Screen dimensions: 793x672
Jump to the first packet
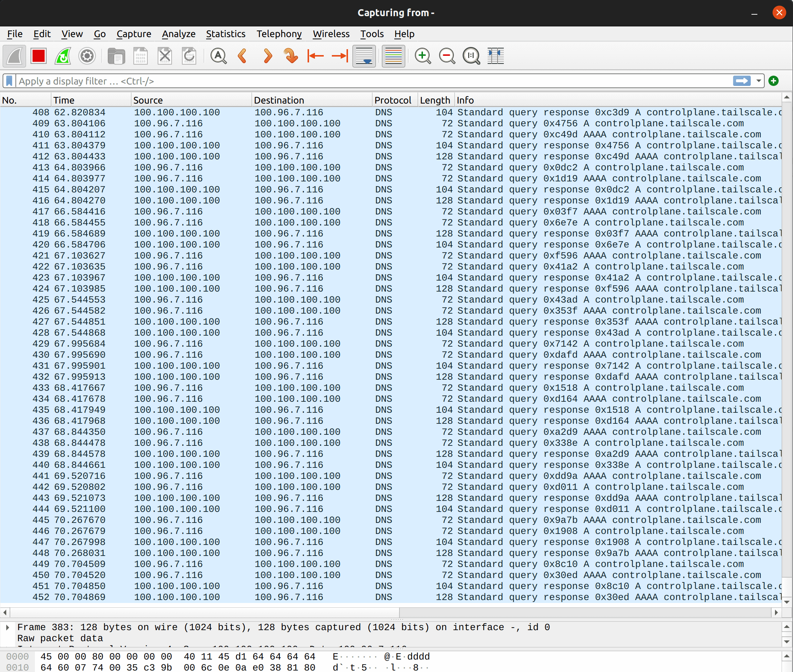[315, 56]
